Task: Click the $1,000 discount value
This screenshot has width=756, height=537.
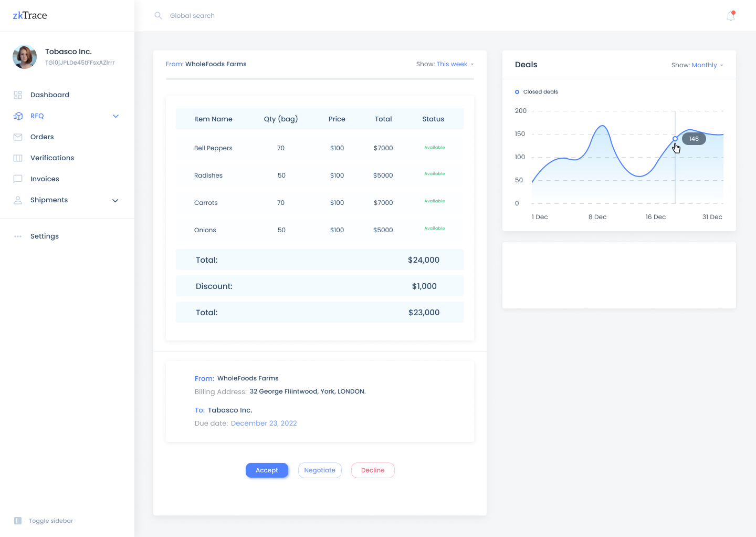Action: [x=424, y=286]
